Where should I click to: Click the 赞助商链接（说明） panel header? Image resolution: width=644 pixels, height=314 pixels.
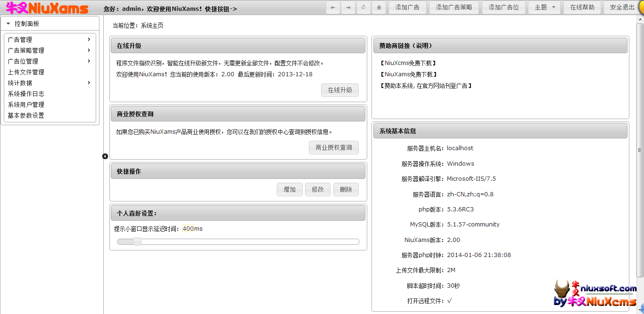[x=500, y=46]
